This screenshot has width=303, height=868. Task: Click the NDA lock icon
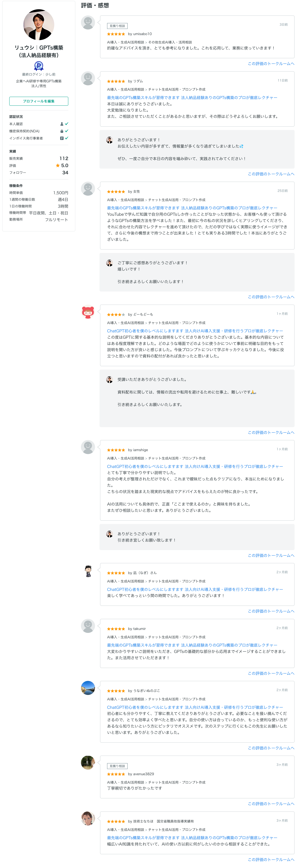(x=62, y=131)
